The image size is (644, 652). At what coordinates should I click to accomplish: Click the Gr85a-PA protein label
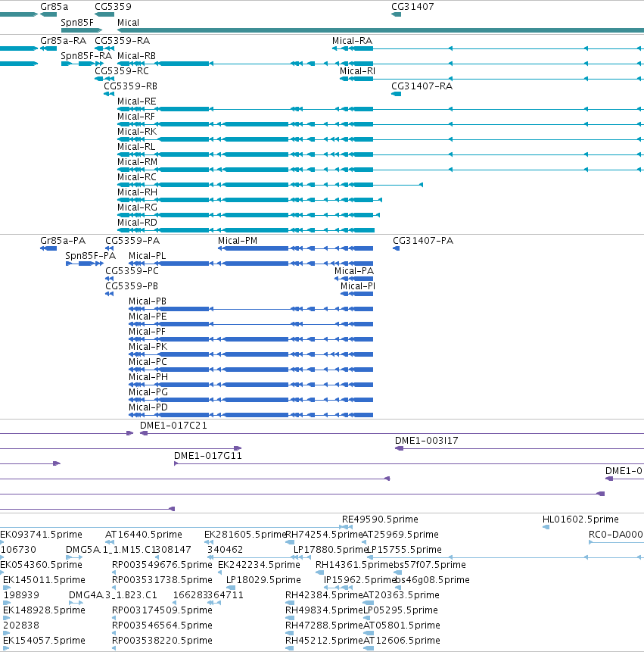63,241
